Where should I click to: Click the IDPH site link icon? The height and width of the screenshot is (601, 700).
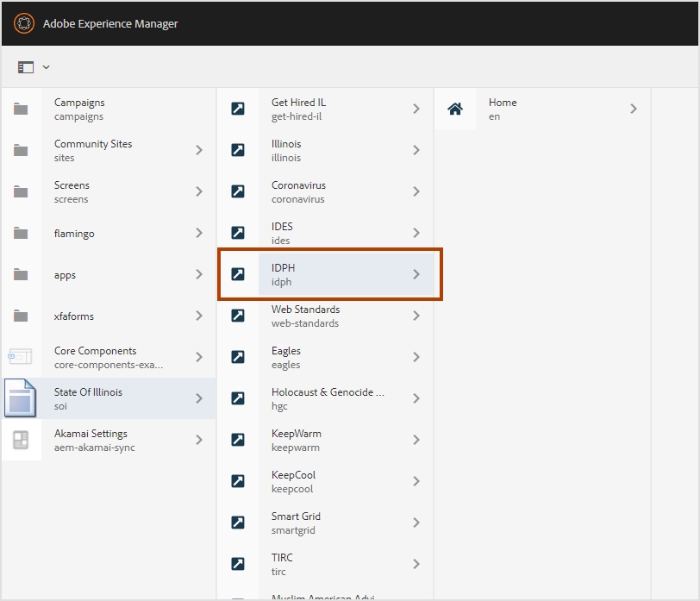coord(238,274)
